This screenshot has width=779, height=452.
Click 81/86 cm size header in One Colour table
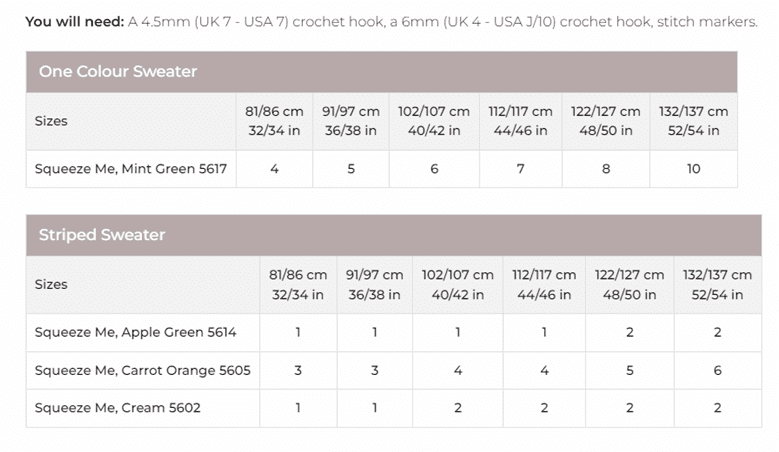tap(274, 121)
